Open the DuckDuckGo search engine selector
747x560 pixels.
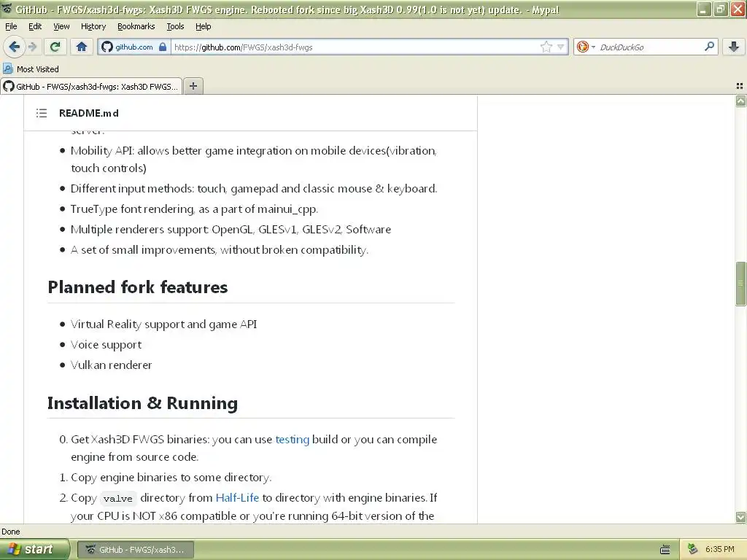[586, 47]
